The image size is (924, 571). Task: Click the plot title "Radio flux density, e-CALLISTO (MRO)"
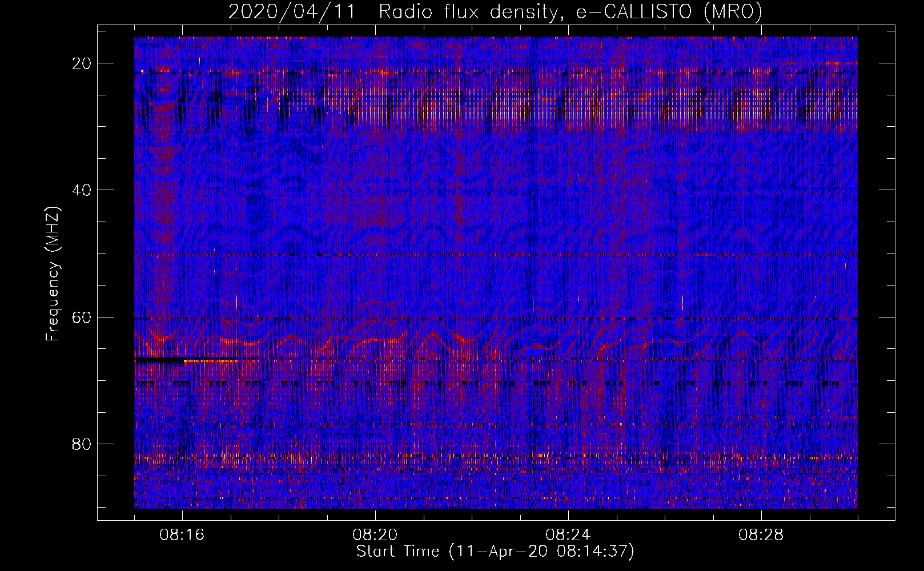(570, 12)
